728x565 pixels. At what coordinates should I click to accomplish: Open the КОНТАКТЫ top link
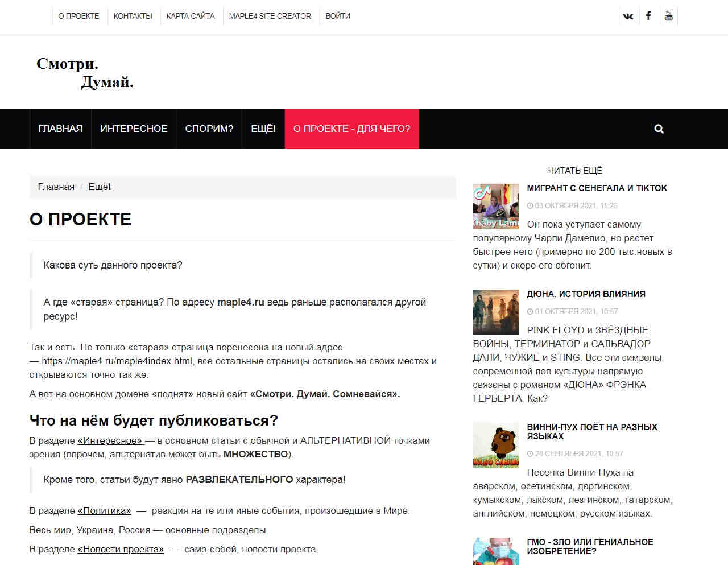click(133, 16)
